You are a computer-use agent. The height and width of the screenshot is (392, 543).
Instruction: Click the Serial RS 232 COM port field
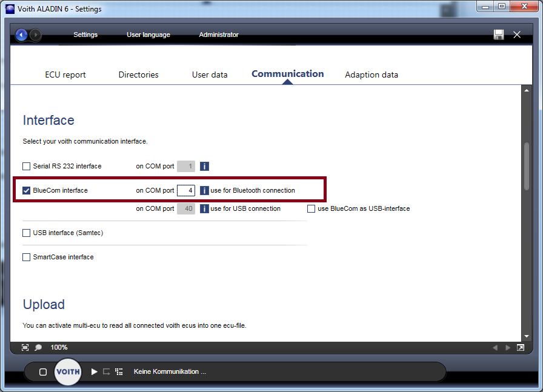tap(186, 166)
